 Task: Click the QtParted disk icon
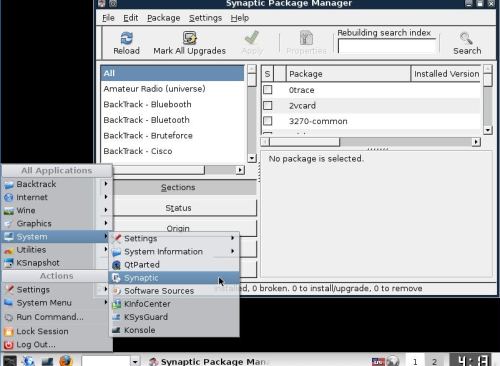[116, 265]
